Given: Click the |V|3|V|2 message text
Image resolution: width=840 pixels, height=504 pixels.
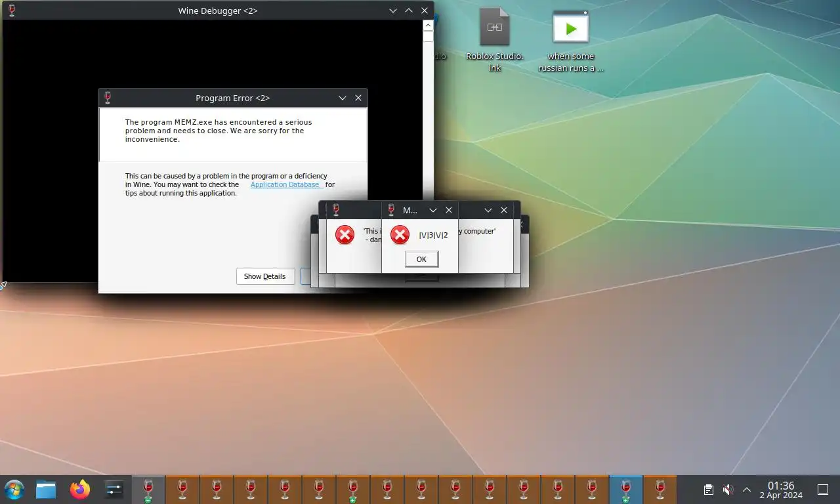Looking at the screenshot, I should pos(433,235).
